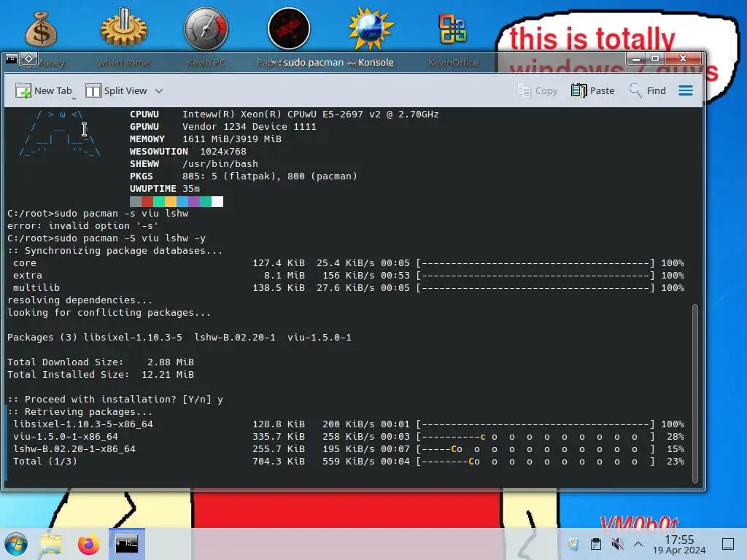Click the 'WESOWUTION 1024x768' line

tap(188, 152)
